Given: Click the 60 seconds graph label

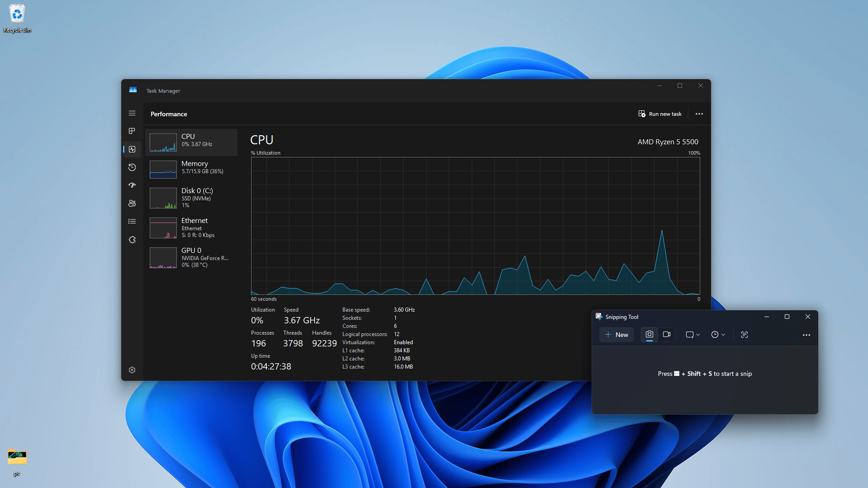Looking at the screenshot, I should [264, 299].
